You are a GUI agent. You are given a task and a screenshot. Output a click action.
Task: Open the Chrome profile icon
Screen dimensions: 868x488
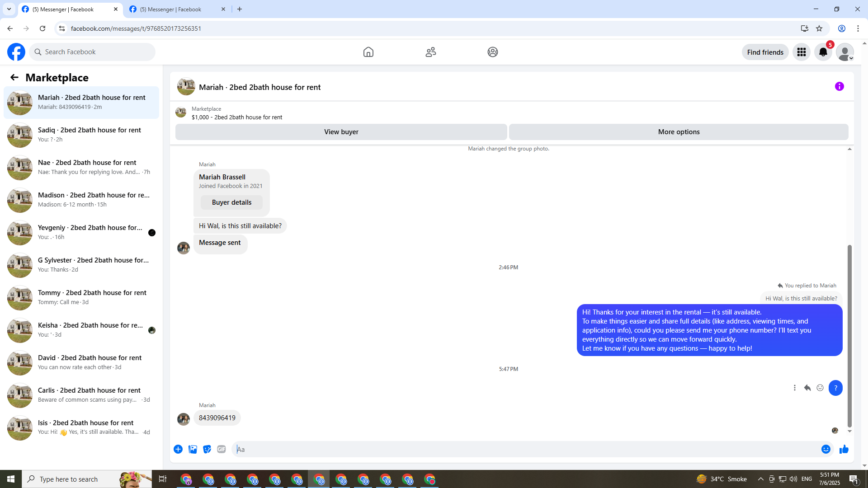(842, 28)
